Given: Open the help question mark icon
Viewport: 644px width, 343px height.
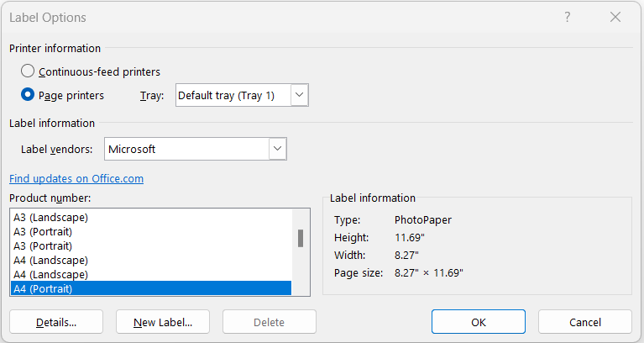Looking at the screenshot, I should [568, 18].
